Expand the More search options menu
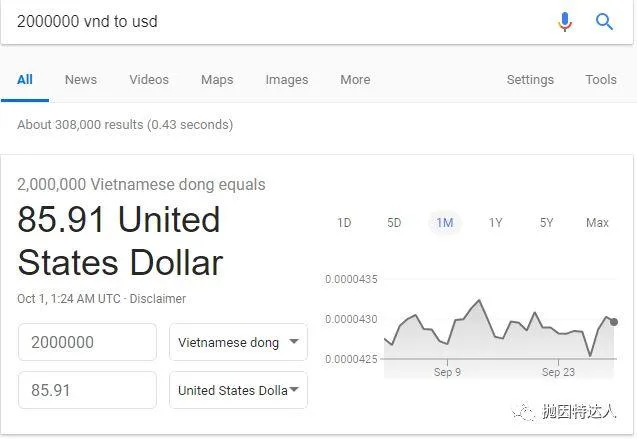This screenshot has width=637, height=439. (x=355, y=80)
